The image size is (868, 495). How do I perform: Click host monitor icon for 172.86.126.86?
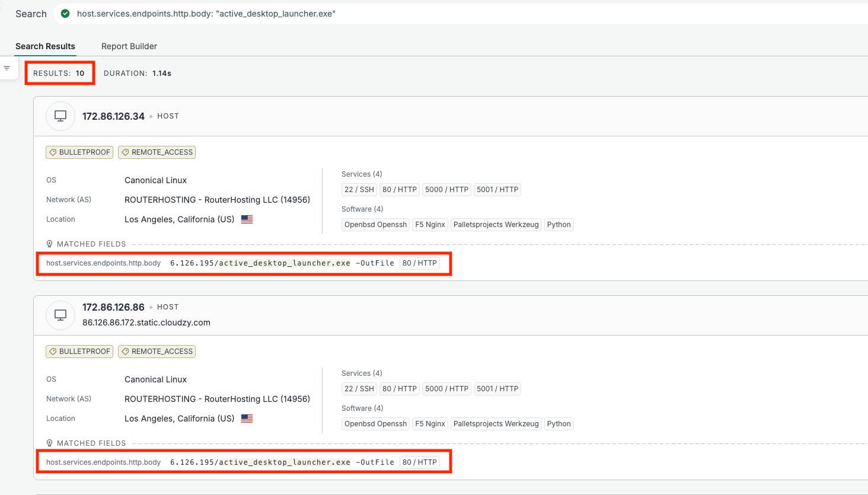tap(60, 315)
